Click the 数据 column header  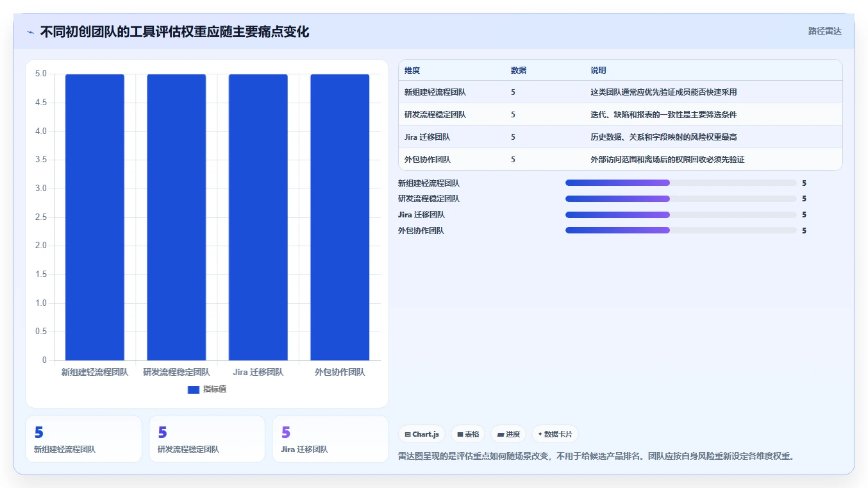[x=519, y=71]
